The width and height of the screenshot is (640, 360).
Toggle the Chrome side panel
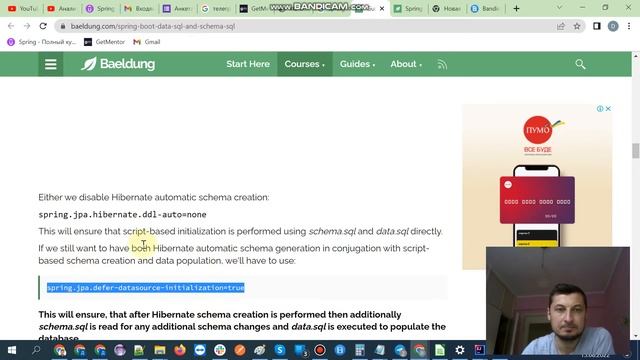[x=597, y=26]
